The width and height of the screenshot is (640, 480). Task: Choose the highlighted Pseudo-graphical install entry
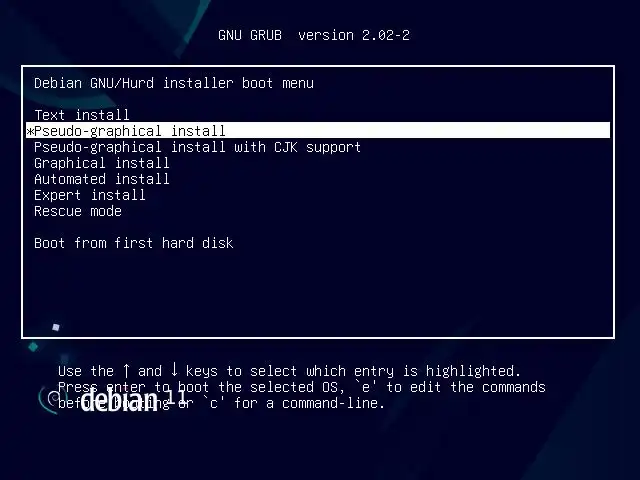click(318, 131)
